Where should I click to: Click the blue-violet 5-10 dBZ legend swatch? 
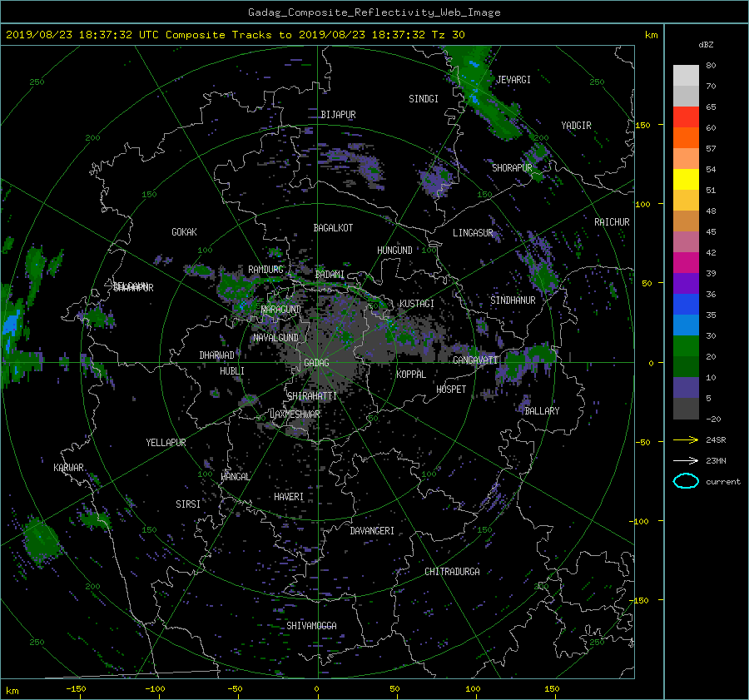[x=686, y=388]
